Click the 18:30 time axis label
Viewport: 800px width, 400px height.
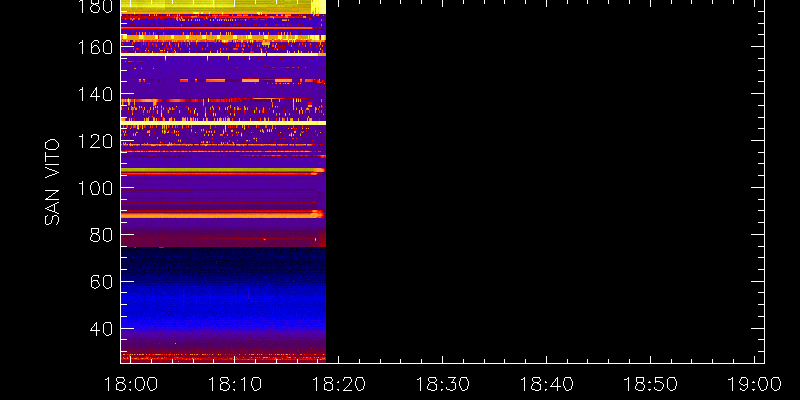[x=442, y=384]
